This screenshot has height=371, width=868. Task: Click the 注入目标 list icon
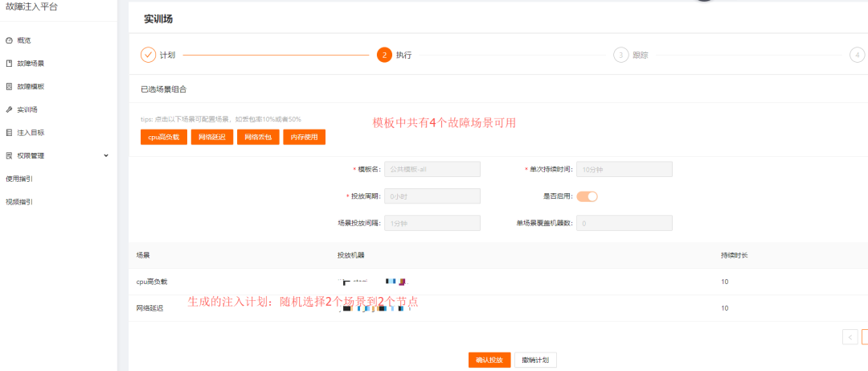click(9, 132)
